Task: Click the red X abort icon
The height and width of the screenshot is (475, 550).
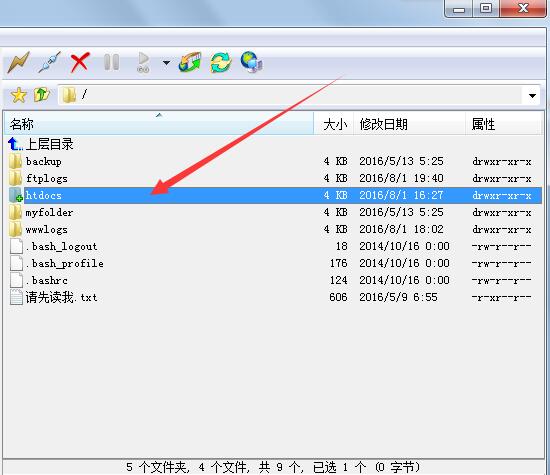Action: click(x=80, y=62)
